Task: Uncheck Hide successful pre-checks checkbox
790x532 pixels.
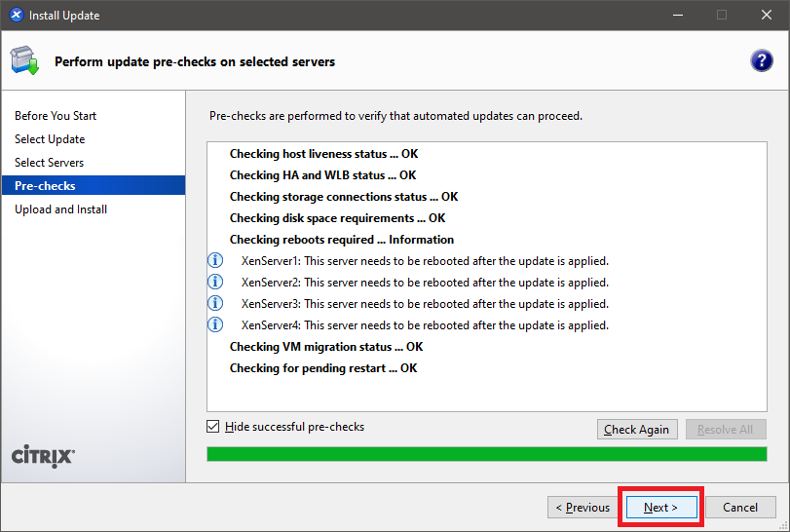Action: tap(213, 427)
